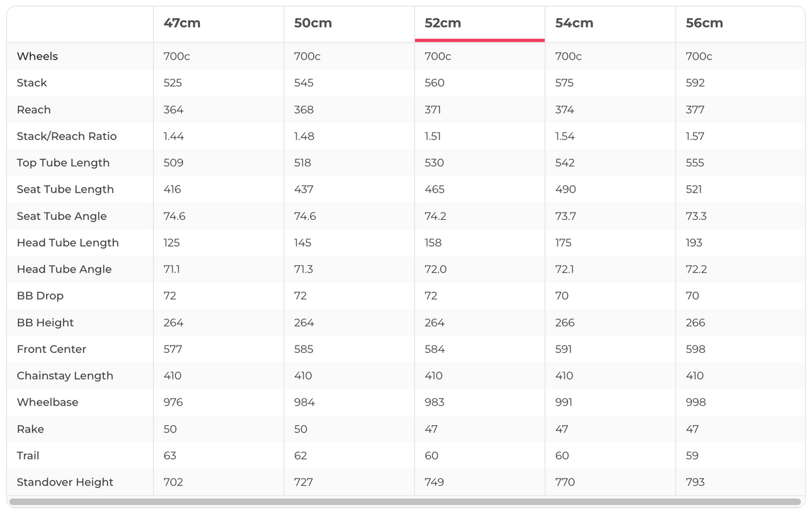Select the Stack/Reach Ratio row label
This screenshot has width=812, height=514.
tap(67, 136)
